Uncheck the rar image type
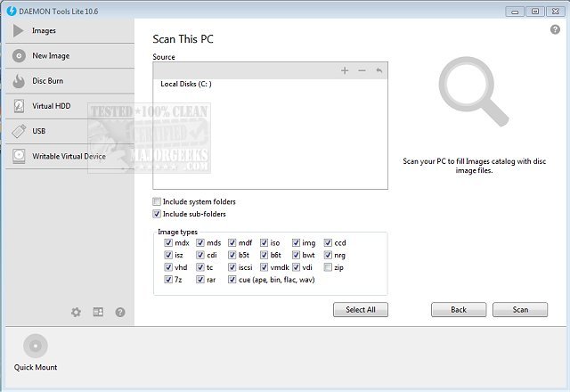 [199, 280]
